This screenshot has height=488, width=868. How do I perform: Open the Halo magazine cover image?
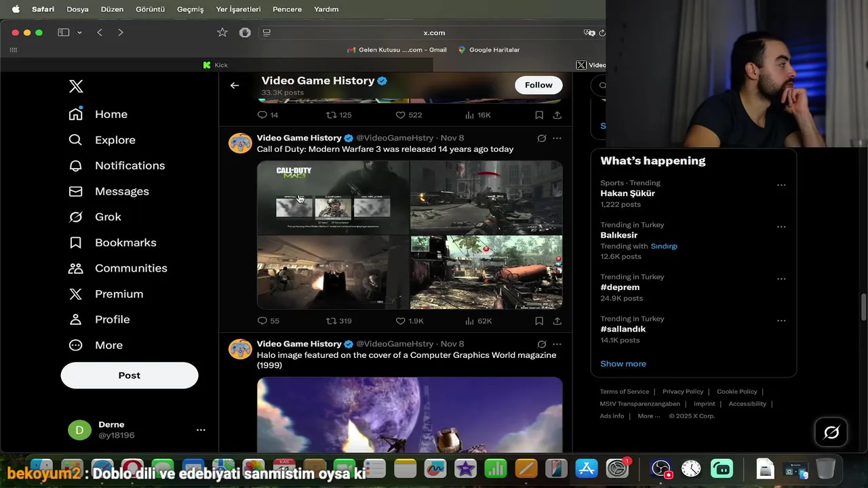tap(410, 415)
